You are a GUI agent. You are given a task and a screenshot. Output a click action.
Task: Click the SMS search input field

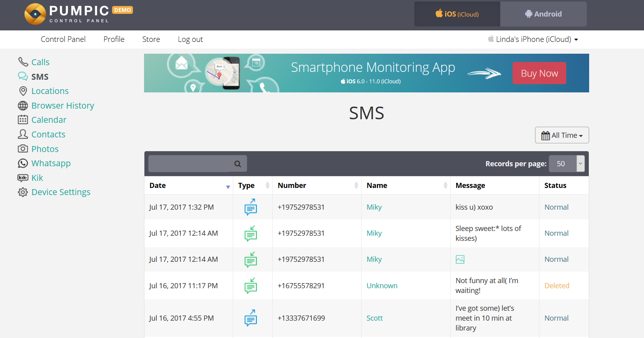(189, 164)
